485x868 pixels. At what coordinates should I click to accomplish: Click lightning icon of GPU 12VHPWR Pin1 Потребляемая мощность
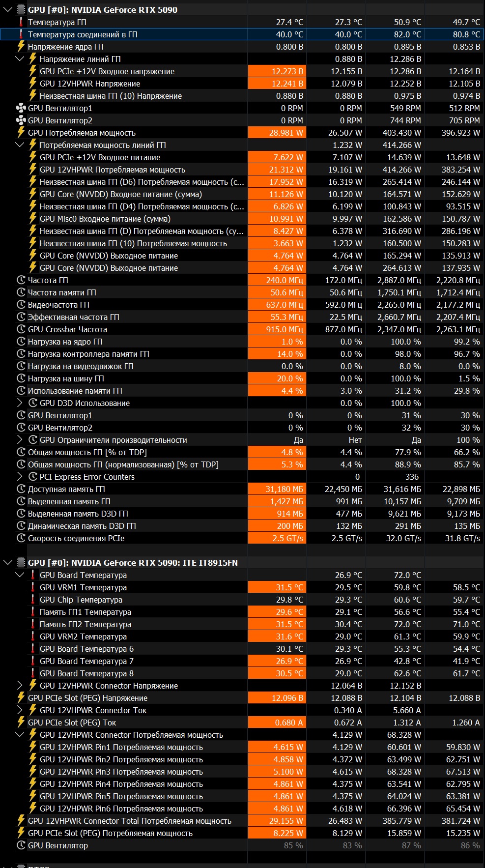[32, 747]
